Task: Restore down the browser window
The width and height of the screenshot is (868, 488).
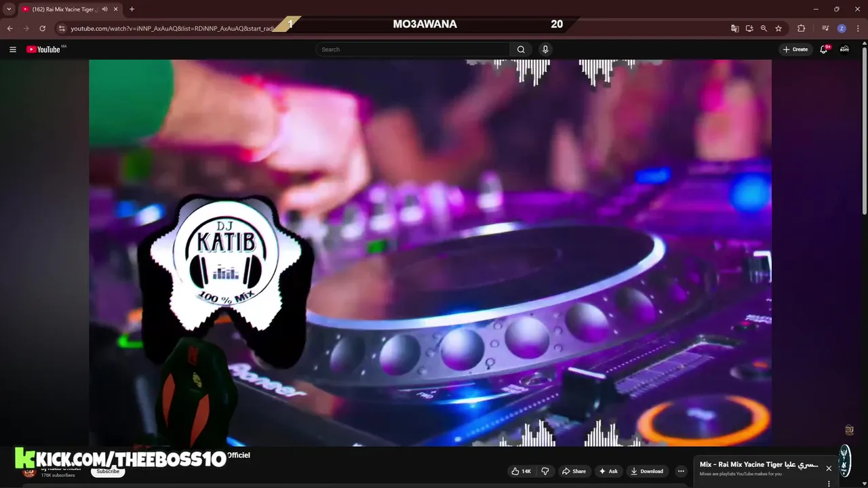Action: coord(836,9)
